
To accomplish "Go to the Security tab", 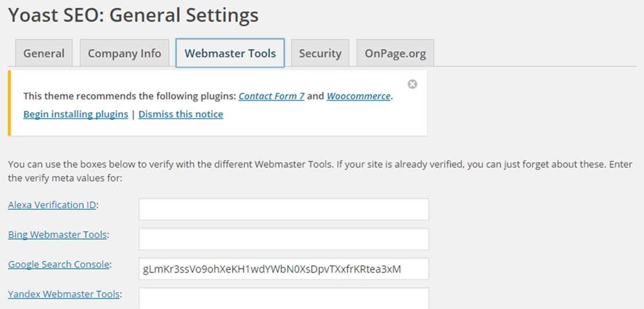I will pyautogui.click(x=320, y=53).
